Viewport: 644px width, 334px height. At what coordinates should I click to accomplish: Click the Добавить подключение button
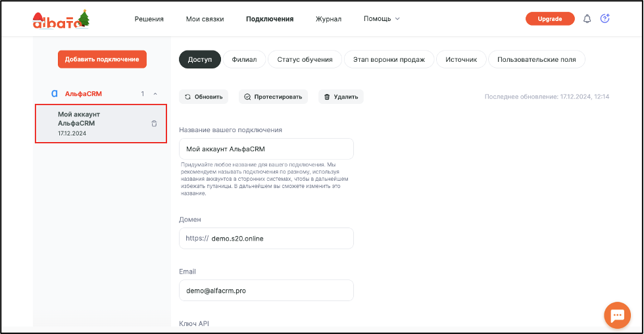coord(102,59)
